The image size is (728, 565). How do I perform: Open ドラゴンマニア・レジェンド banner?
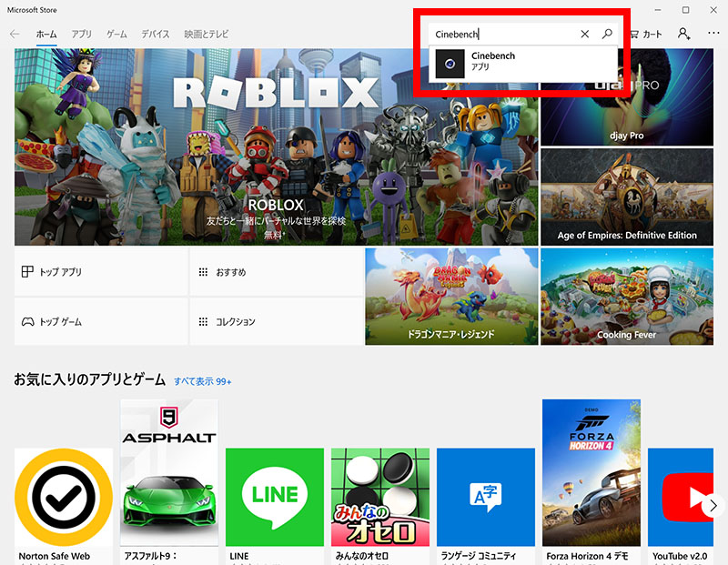tap(451, 297)
